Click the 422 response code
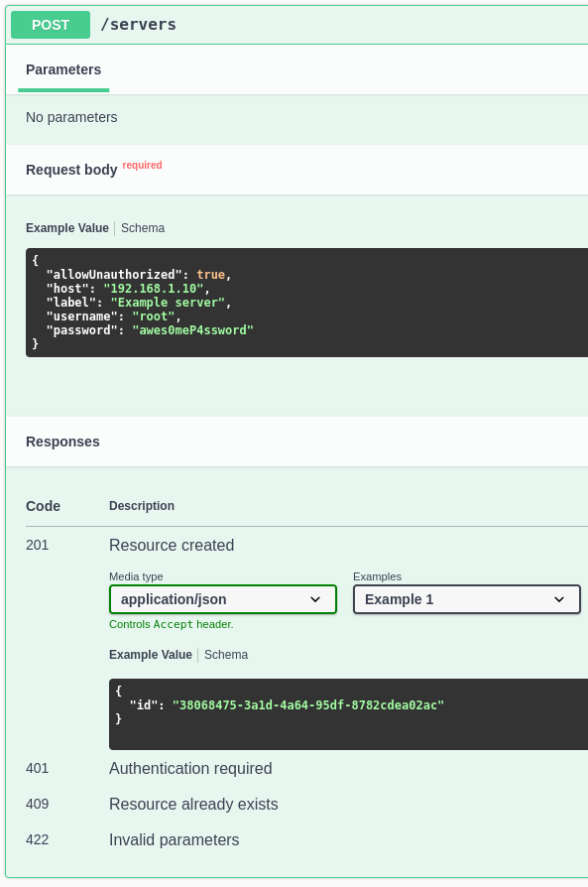This screenshot has height=887, width=588. click(x=38, y=839)
